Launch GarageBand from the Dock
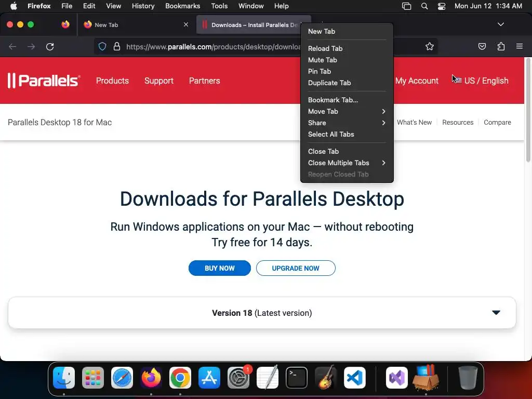 tap(326, 378)
